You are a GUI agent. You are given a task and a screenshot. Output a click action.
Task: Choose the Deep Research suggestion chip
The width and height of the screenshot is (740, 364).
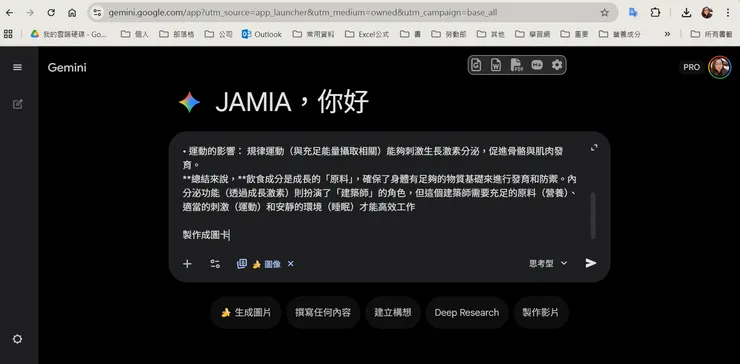[467, 313]
